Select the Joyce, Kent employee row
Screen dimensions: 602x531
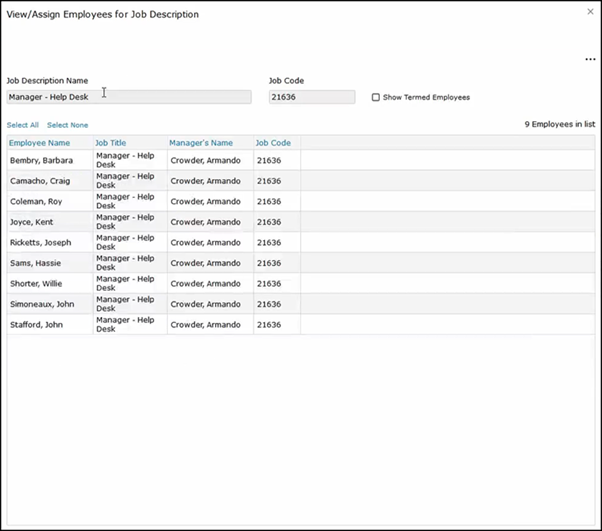pyautogui.click(x=33, y=222)
